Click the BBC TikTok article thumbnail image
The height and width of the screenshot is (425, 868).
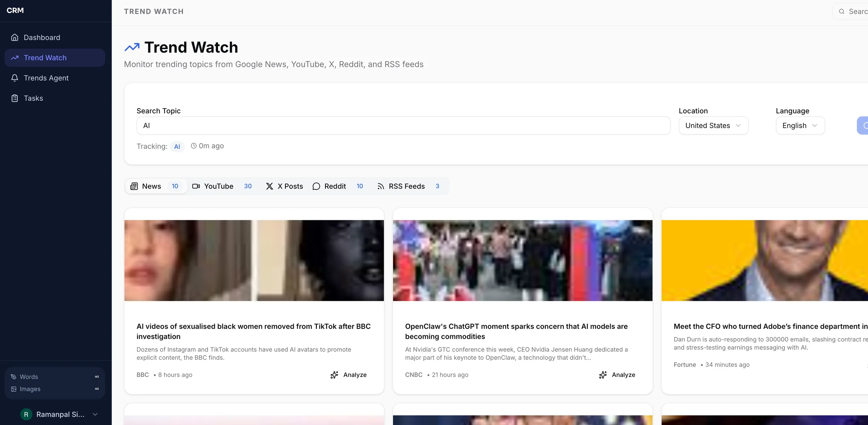tap(254, 260)
